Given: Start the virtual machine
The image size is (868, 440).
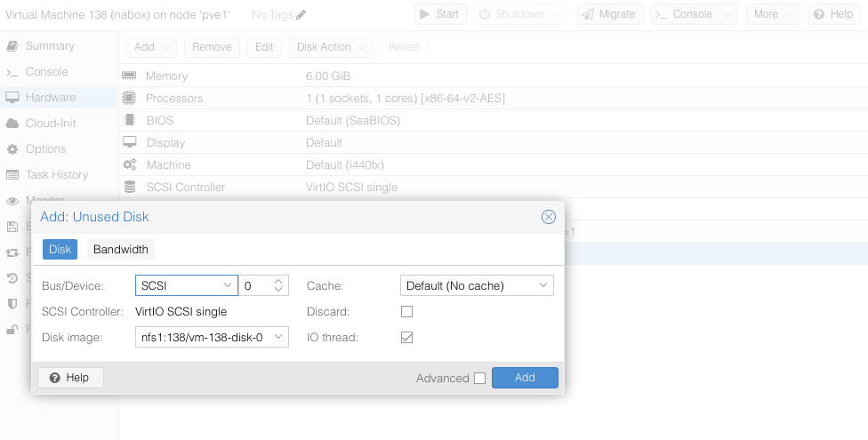Looking at the screenshot, I should point(440,14).
